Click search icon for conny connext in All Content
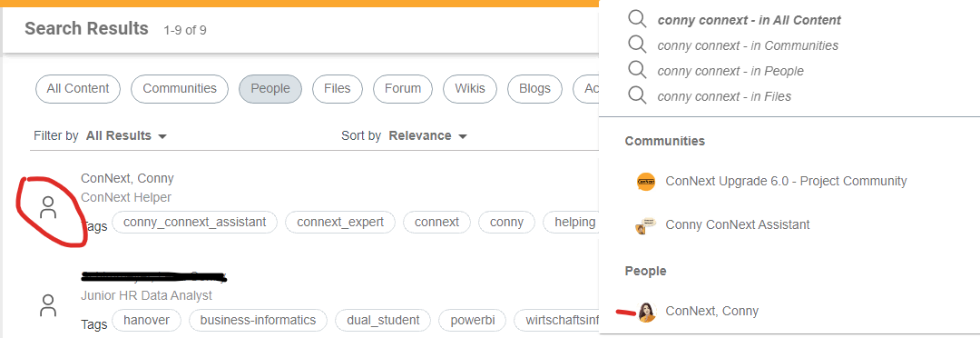The image size is (980, 338). tap(637, 19)
